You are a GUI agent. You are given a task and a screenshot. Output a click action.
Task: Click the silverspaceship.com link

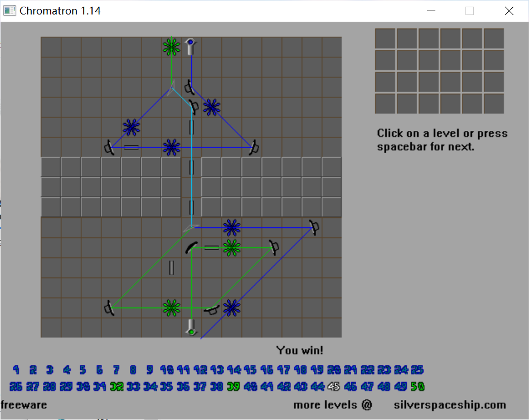449,405
